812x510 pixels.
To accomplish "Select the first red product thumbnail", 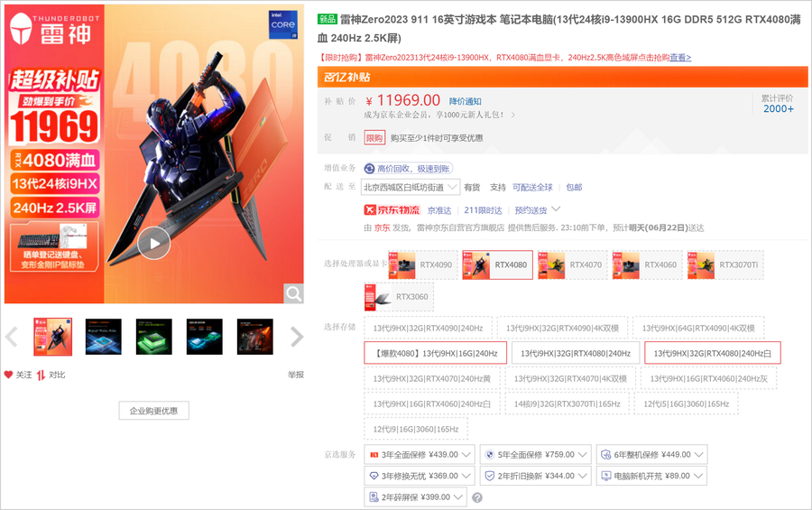I will pyautogui.click(x=53, y=337).
